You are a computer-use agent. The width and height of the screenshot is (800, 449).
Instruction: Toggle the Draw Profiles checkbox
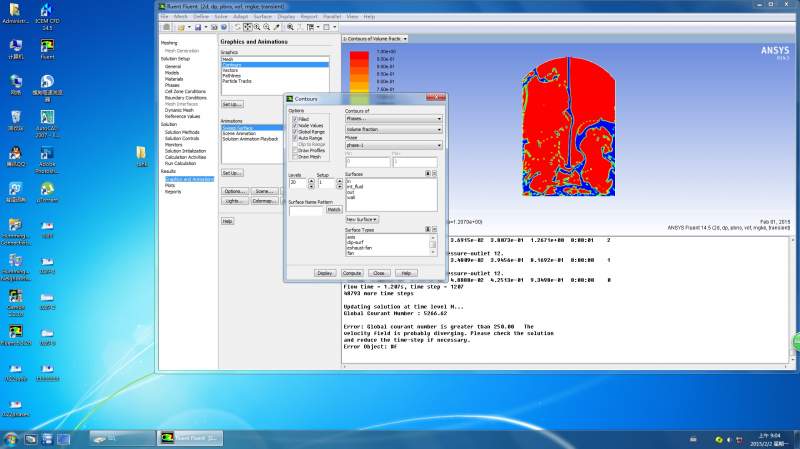[x=294, y=151]
